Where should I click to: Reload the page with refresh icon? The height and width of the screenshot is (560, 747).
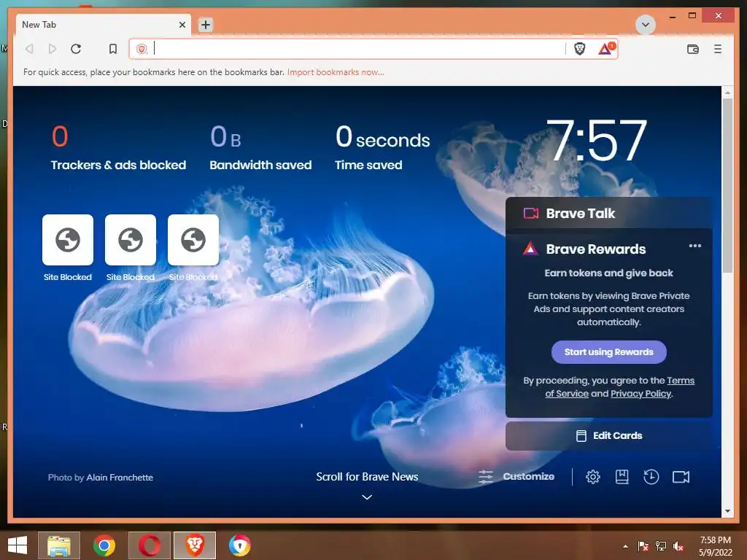(x=76, y=49)
